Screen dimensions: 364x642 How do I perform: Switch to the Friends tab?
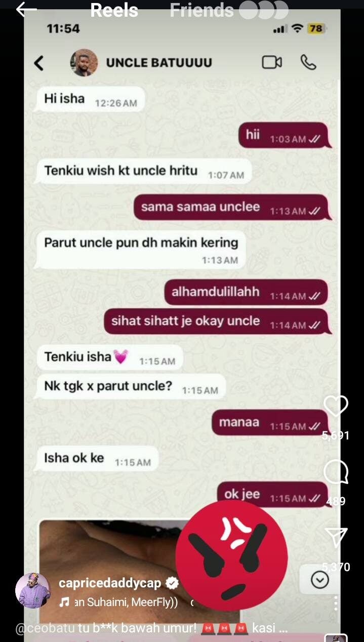(201, 10)
